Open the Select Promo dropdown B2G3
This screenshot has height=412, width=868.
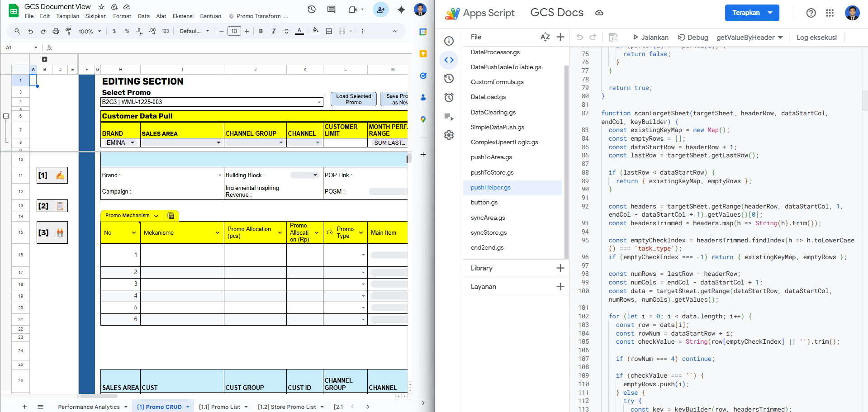point(212,102)
